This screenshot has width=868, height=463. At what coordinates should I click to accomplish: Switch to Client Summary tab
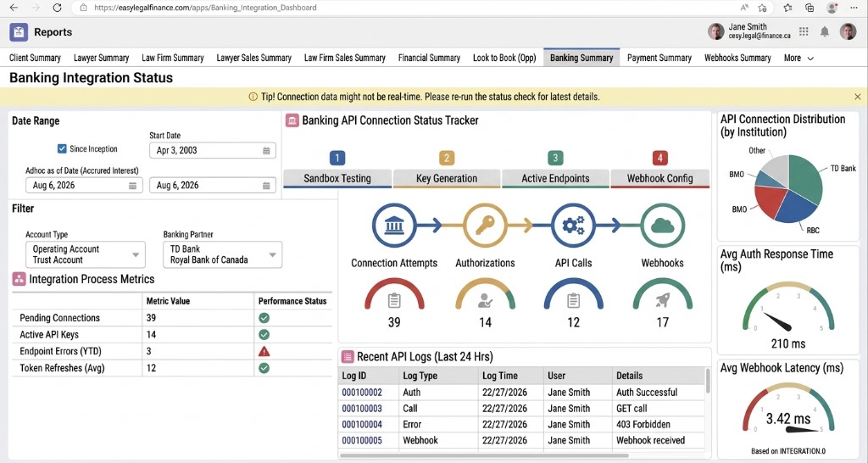[x=35, y=59]
